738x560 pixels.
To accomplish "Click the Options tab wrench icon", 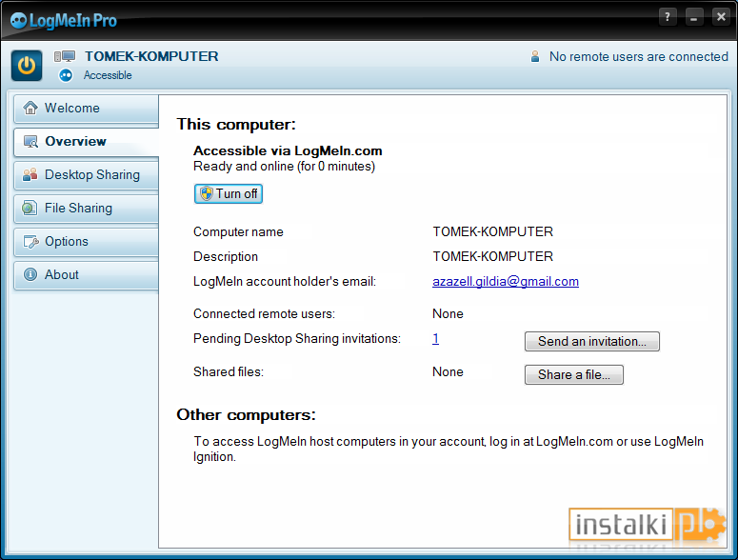I will tap(31, 241).
